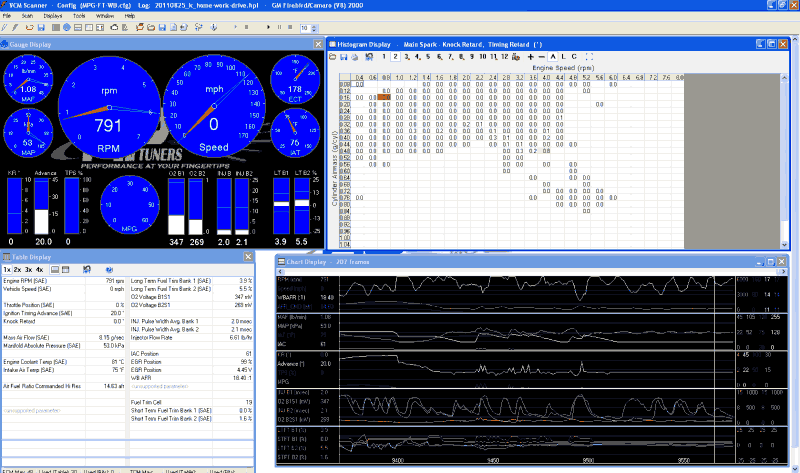The height and width of the screenshot is (473, 800).
Task: Open the Tools menu
Action: (78, 17)
